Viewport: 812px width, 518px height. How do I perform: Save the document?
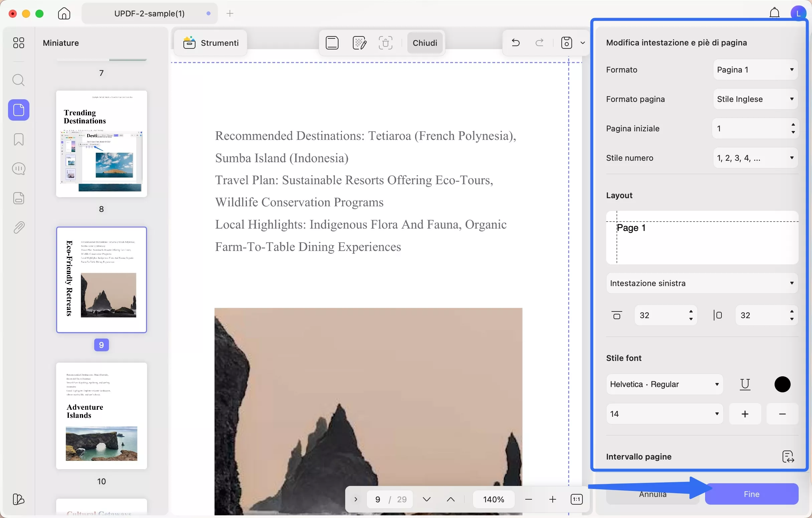click(x=566, y=42)
